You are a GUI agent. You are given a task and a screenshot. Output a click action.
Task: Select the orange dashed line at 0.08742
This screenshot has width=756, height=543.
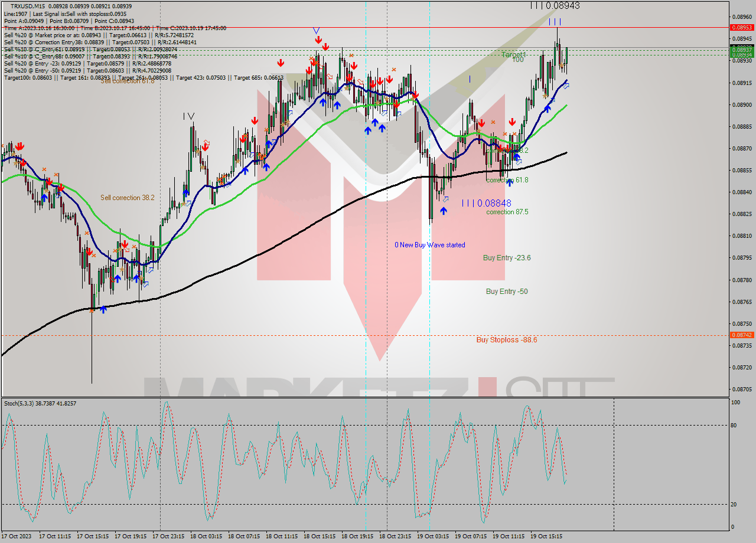point(365,335)
